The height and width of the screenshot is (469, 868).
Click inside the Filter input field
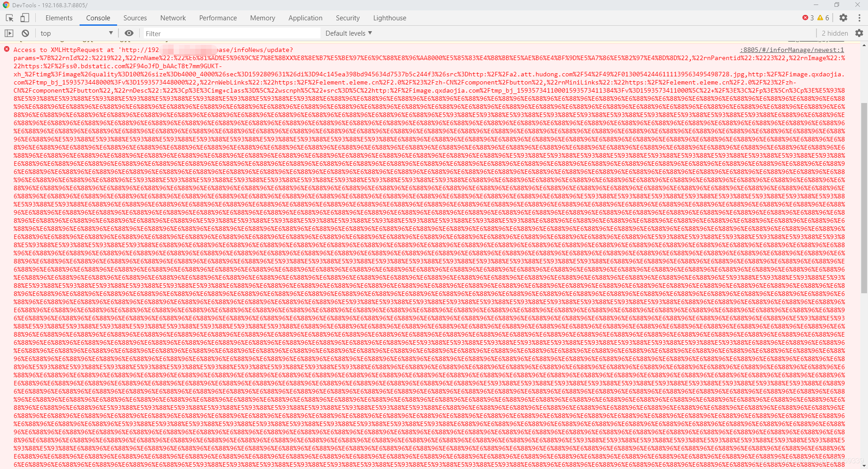click(x=231, y=33)
